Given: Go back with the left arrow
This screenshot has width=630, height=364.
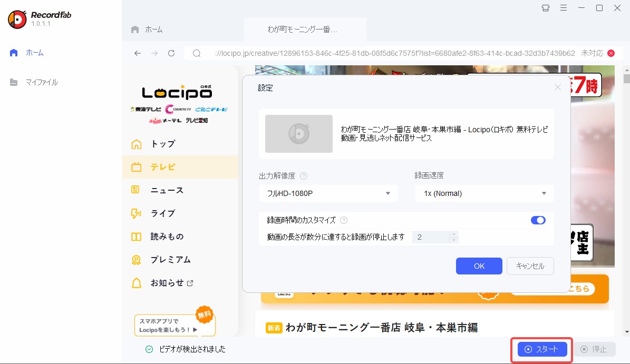Looking at the screenshot, I should [138, 53].
